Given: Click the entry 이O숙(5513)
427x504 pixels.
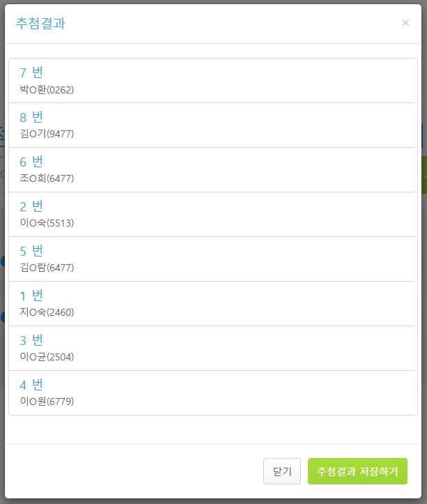Looking at the screenshot, I should (47, 223).
